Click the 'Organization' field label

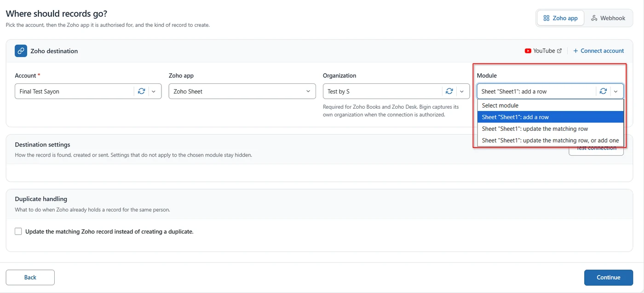click(339, 76)
